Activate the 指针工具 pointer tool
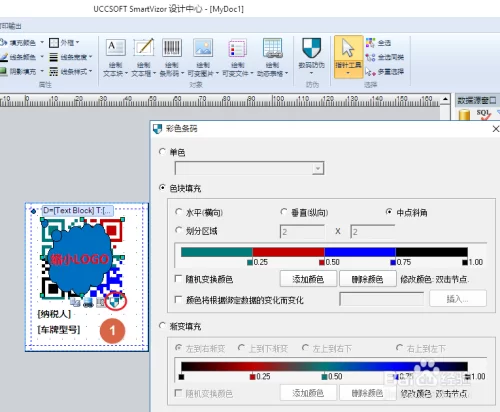500x412 pixels. (x=348, y=57)
